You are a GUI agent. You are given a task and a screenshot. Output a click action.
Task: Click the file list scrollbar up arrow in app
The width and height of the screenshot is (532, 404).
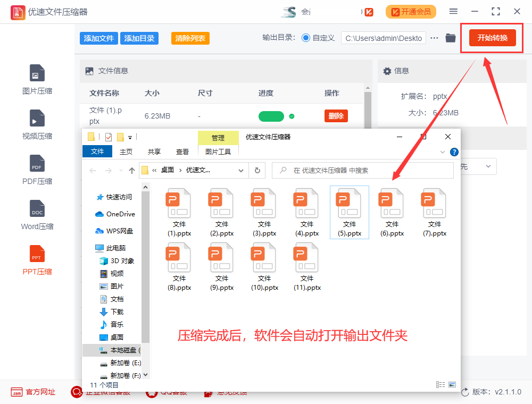[368, 88]
